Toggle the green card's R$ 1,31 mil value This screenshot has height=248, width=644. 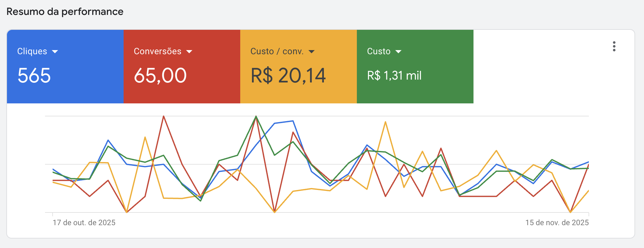394,76
